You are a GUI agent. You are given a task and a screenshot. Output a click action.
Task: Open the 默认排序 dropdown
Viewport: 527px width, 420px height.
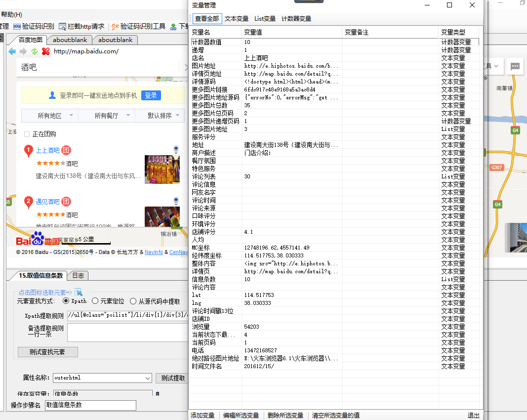pyautogui.click(x=160, y=116)
